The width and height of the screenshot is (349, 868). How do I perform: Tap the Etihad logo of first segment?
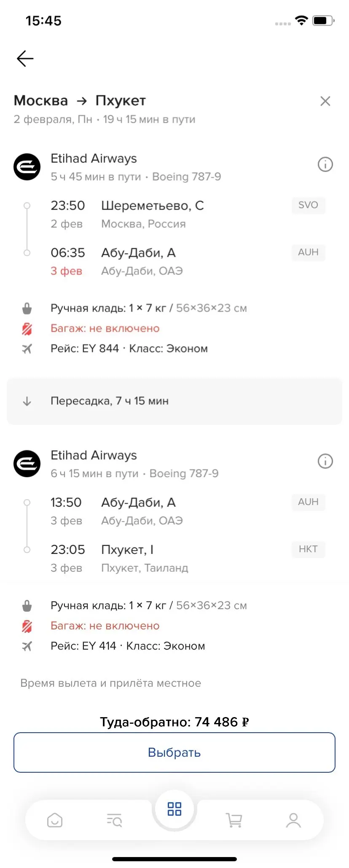(27, 167)
